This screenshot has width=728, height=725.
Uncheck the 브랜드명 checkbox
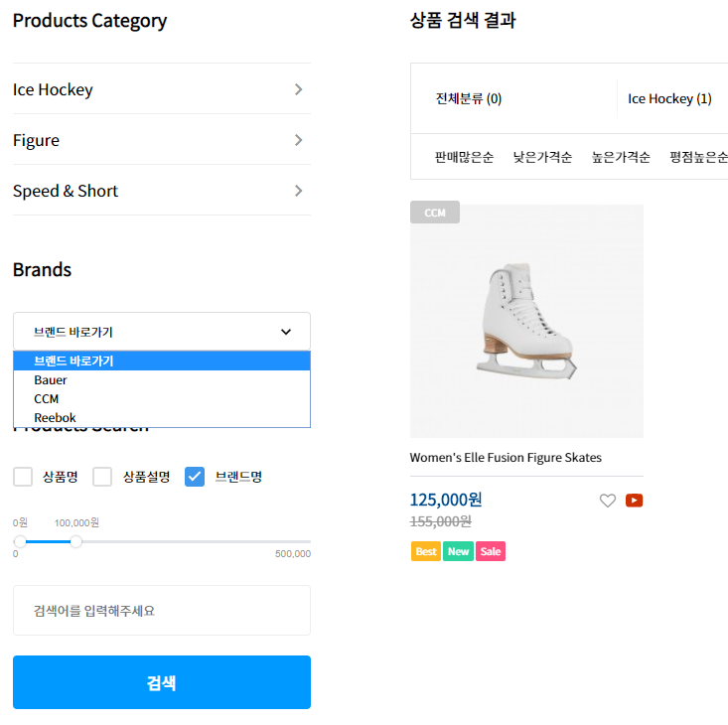click(195, 477)
